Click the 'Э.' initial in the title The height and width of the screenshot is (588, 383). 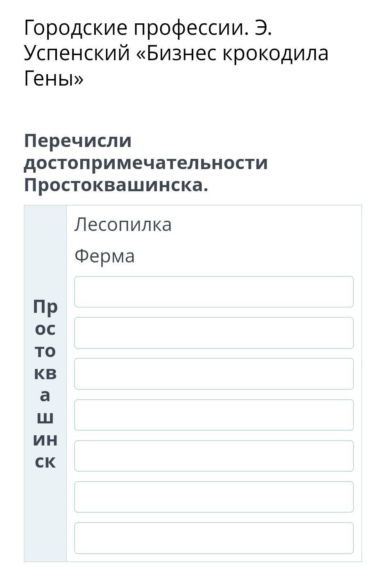pos(263,29)
